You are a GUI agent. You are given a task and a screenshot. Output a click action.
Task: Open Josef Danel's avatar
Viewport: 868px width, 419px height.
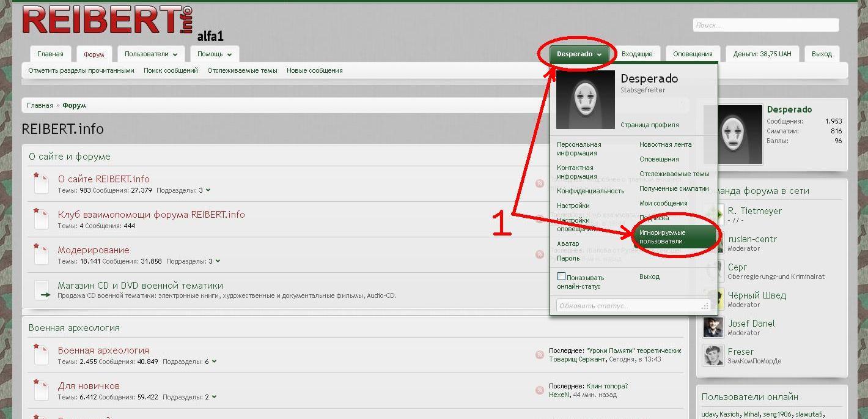pos(713,328)
